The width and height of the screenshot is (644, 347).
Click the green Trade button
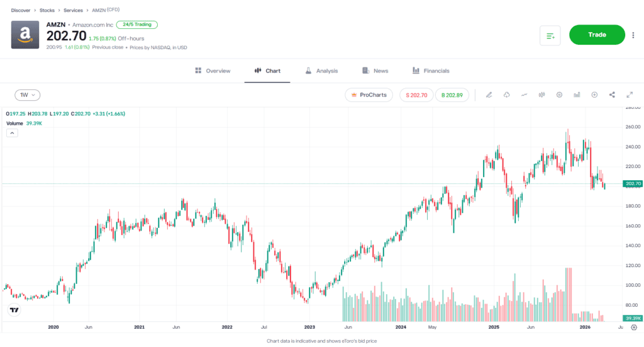pos(597,35)
